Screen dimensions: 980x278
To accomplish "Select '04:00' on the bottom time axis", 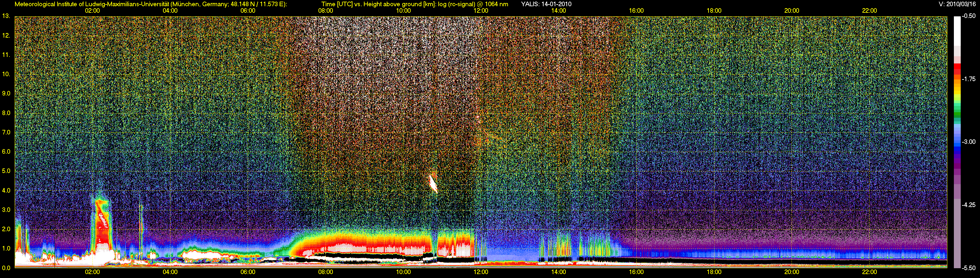I will click(x=170, y=272).
